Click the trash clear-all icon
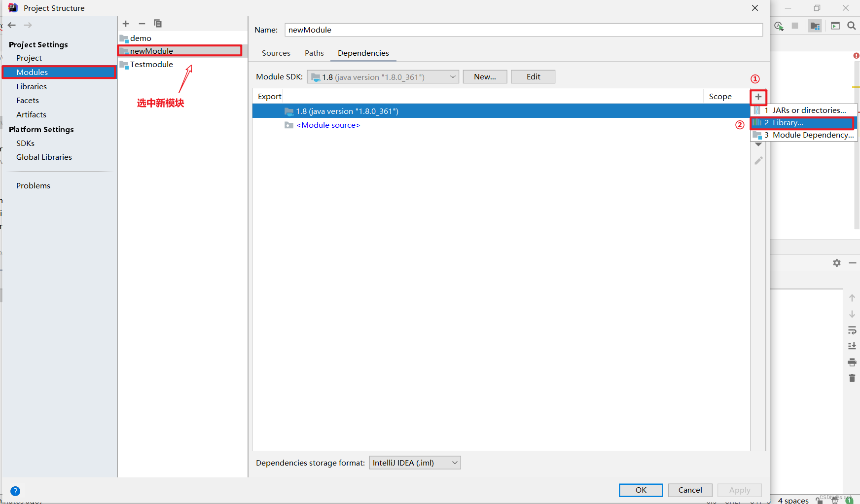 point(852,378)
